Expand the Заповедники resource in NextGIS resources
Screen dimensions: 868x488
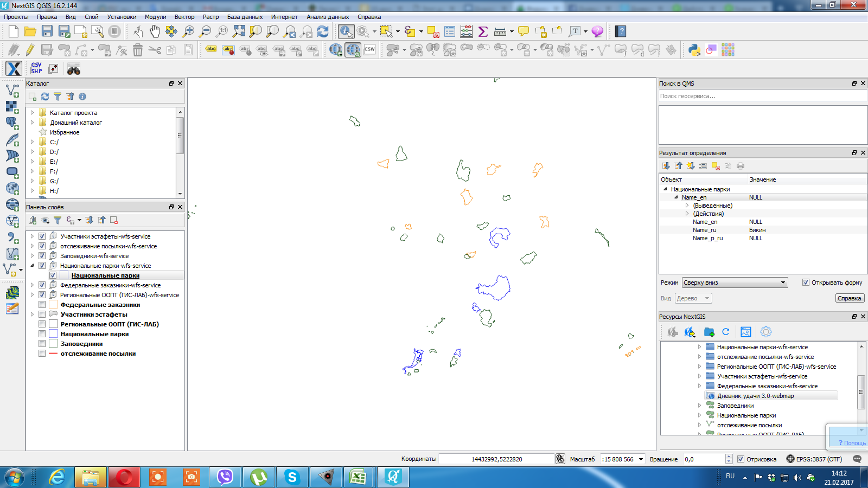pyautogui.click(x=699, y=406)
